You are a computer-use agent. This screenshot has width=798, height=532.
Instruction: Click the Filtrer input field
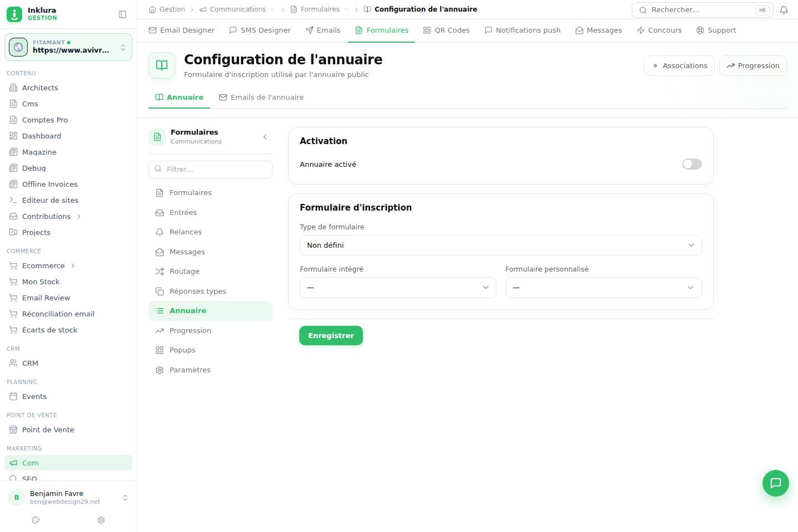coord(211,170)
